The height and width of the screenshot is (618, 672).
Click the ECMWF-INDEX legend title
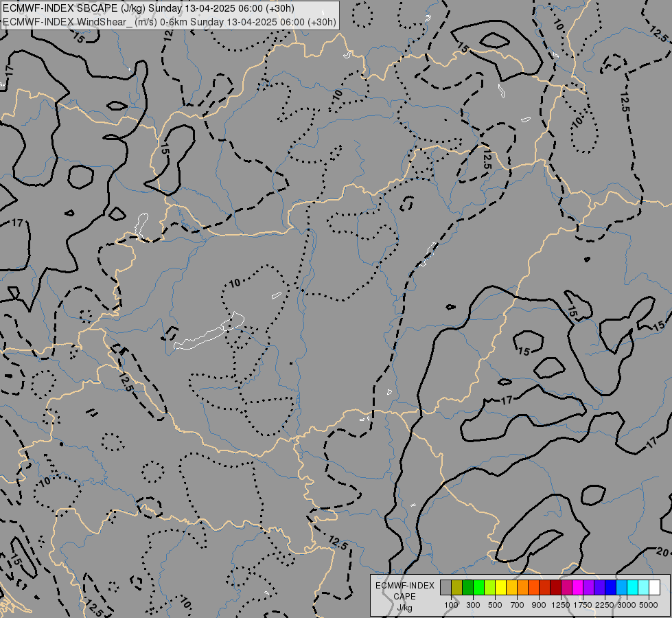pyautogui.click(x=404, y=586)
